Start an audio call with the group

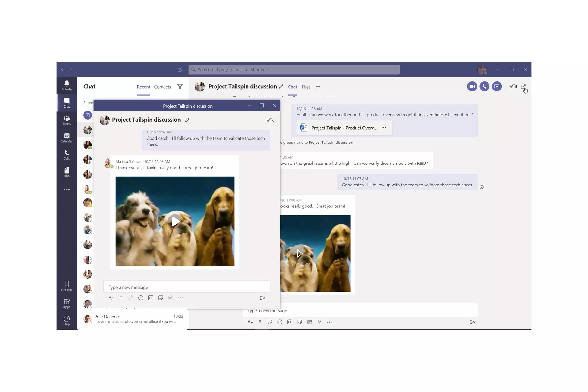pyautogui.click(x=484, y=87)
